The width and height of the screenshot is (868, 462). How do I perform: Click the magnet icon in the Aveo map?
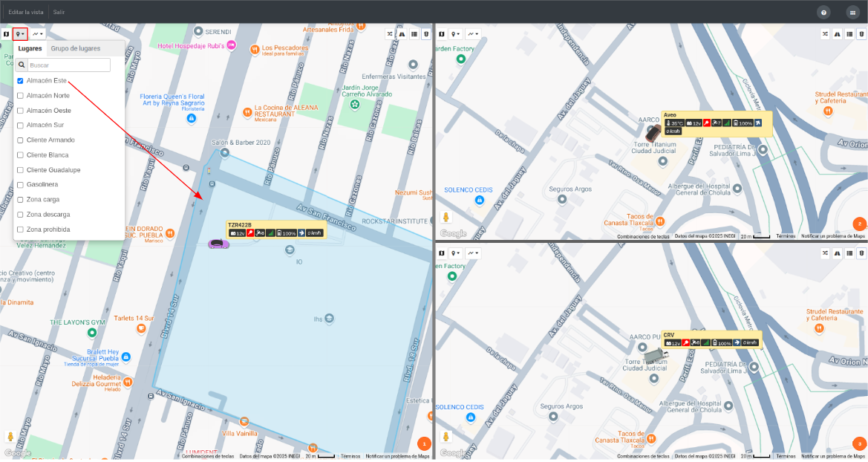(x=862, y=34)
